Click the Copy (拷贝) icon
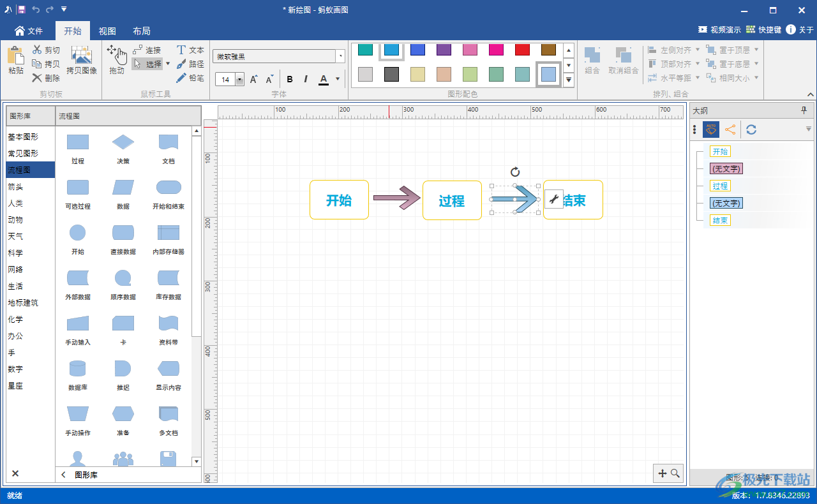The height and width of the screenshot is (504, 817). pyautogui.click(x=37, y=64)
